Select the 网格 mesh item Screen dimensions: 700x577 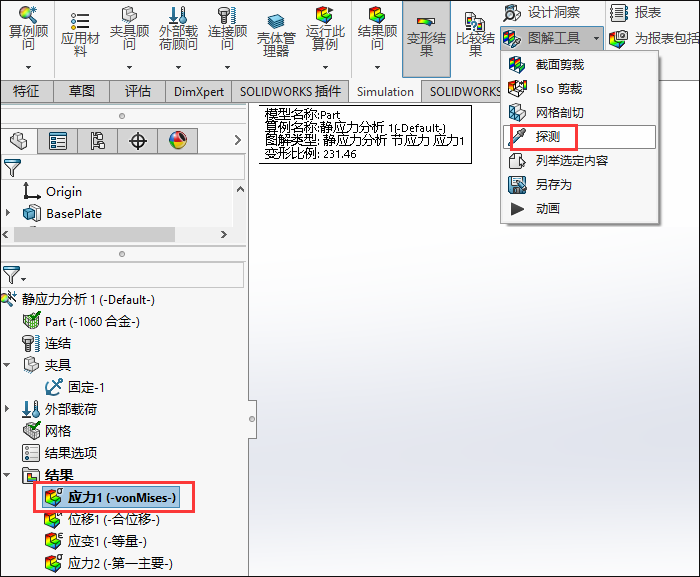click(58, 431)
